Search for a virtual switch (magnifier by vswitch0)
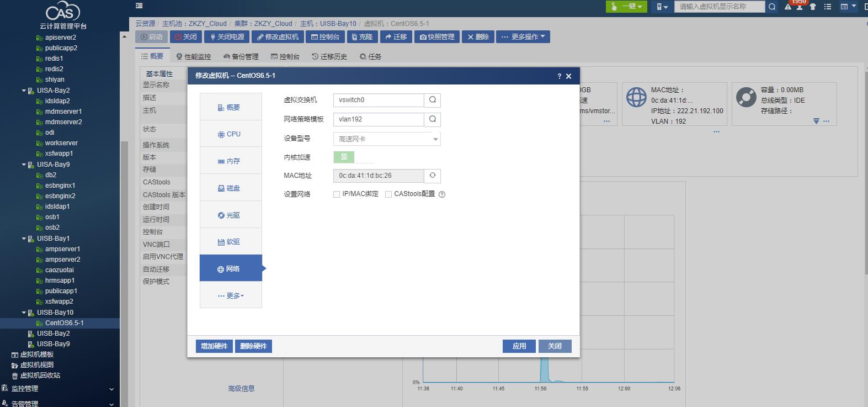This screenshot has width=868, height=407. (433, 100)
